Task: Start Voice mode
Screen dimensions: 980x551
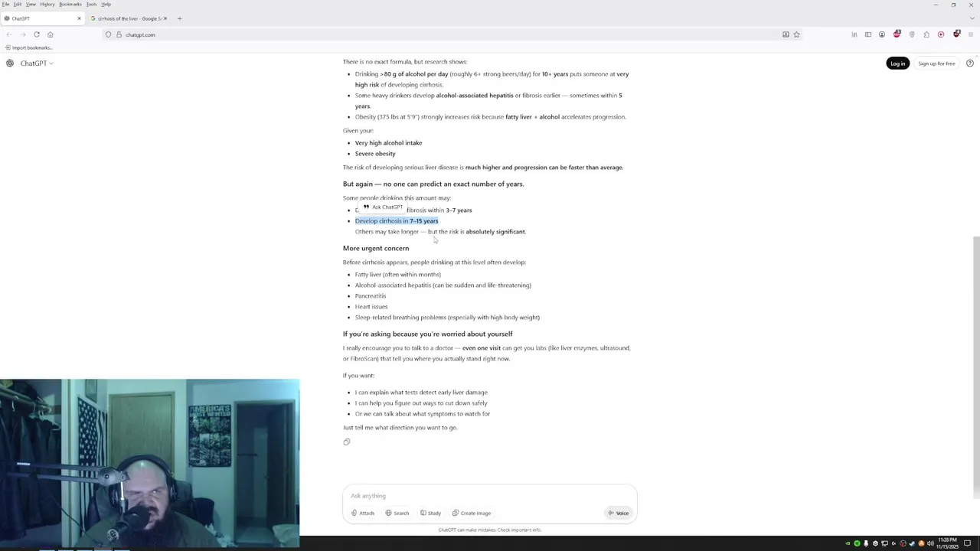Action: (x=618, y=513)
